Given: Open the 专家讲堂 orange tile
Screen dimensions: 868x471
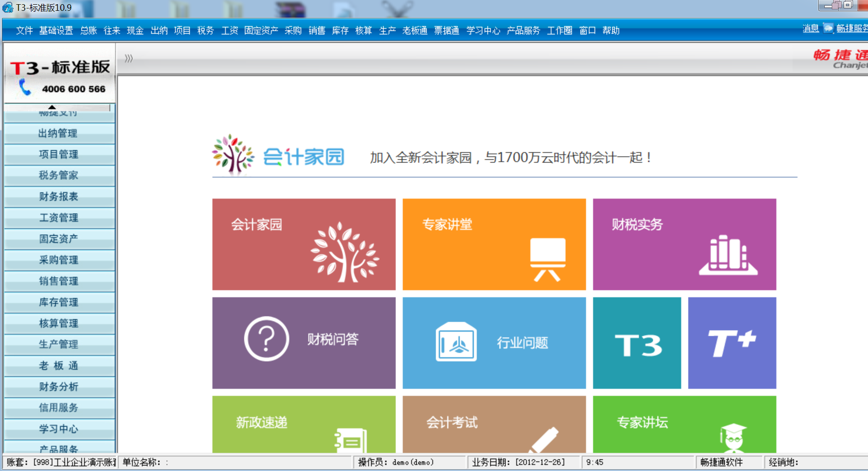Looking at the screenshot, I should click(x=494, y=244).
